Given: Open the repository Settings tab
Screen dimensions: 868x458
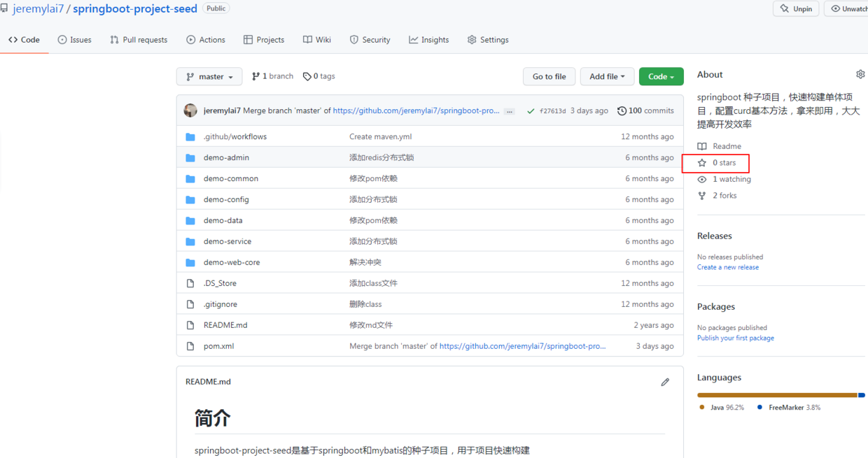Looking at the screenshot, I should pos(488,40).
